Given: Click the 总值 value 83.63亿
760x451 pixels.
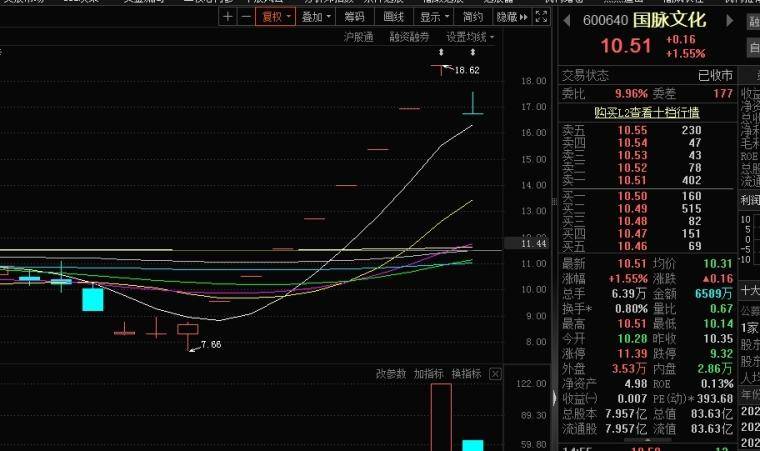Looking at the screenshot, I should (712, 414).
